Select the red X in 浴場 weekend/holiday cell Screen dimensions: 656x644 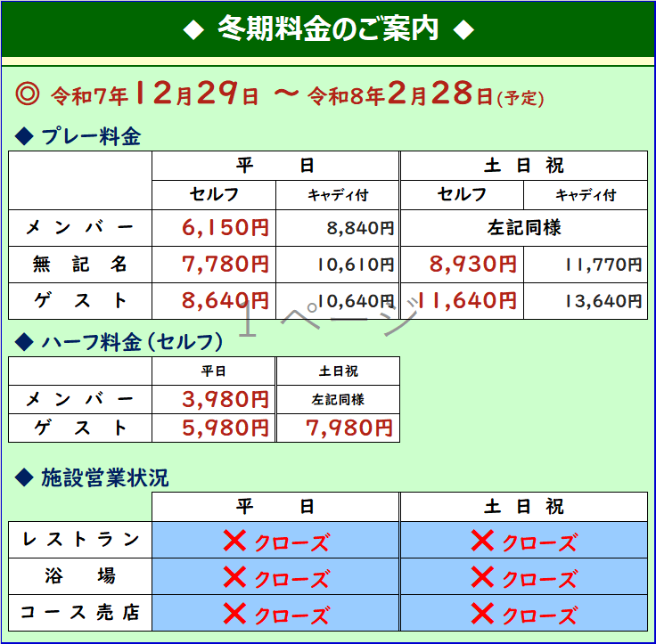click(x=482, y=576)
